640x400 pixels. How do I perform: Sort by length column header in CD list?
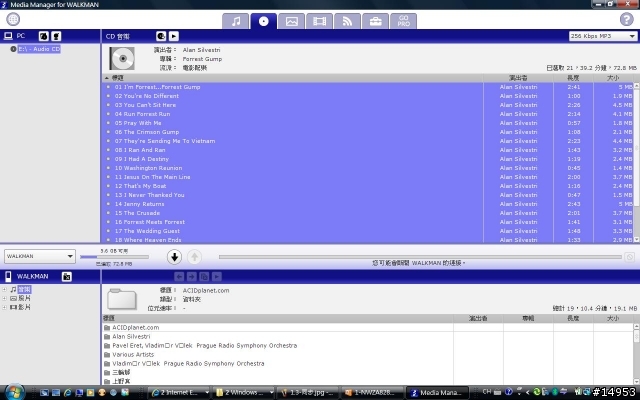(573, 78)
